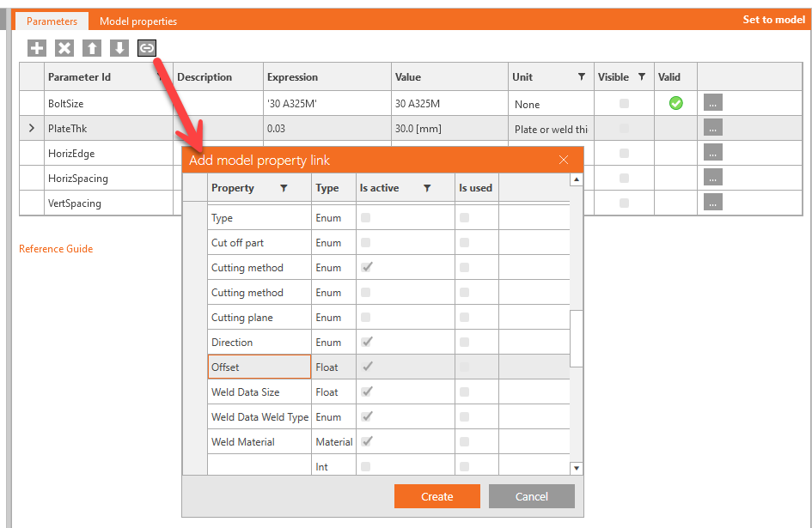Toggle Visible checkbox for PlateThk
812x528 pixels.
tap(624, 129)
